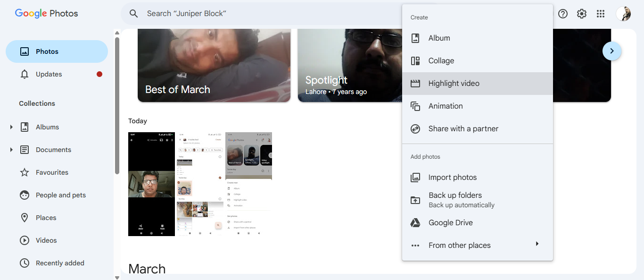The image size is (644, 280).
Task: Click the search magnifier icon
Action: click(x=133, y=13)
